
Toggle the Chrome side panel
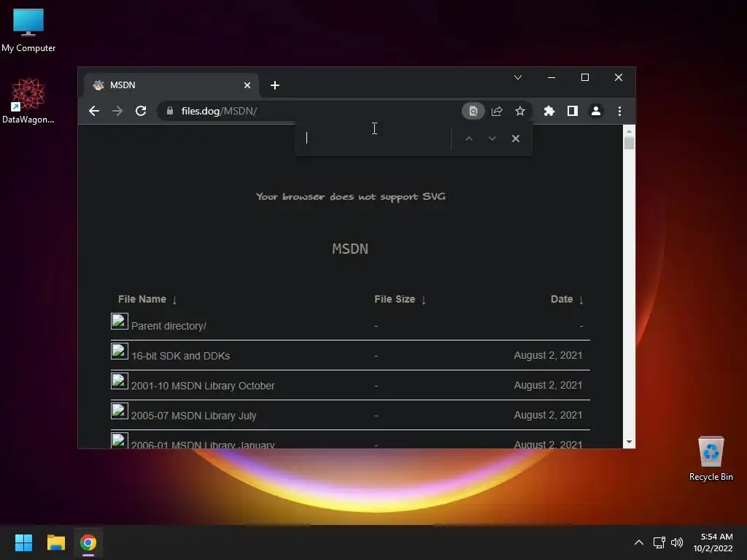coord(573,111)
